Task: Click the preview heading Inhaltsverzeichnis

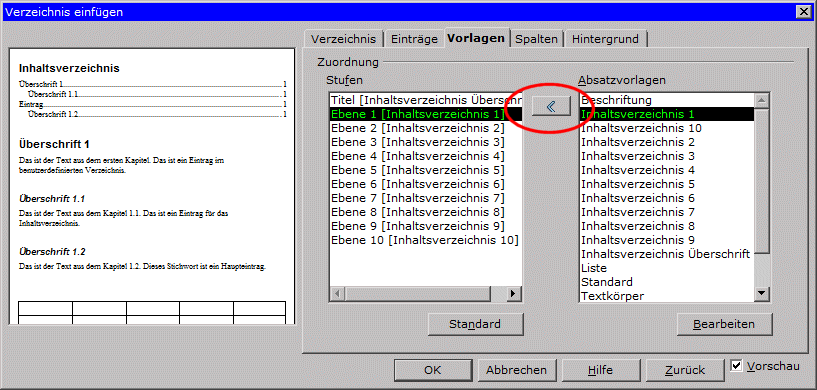Action: click(x=69, y=68)
